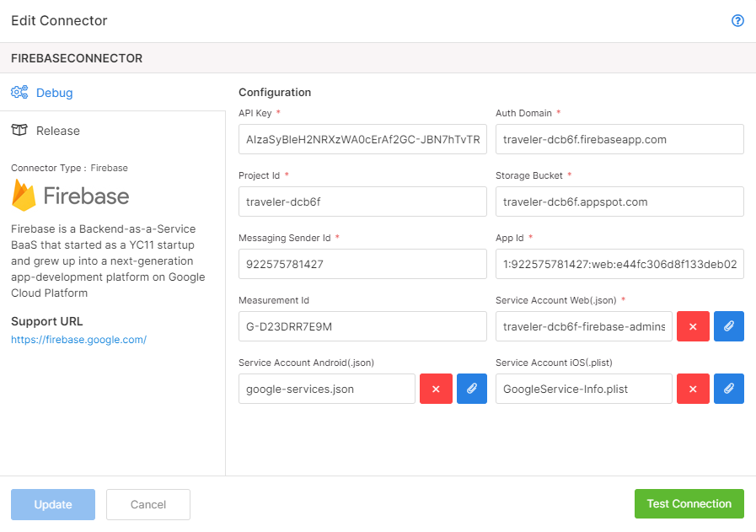Edit the Measurement Id field
The width and height of the screenshot is (756, 532).
pos(362,326)
